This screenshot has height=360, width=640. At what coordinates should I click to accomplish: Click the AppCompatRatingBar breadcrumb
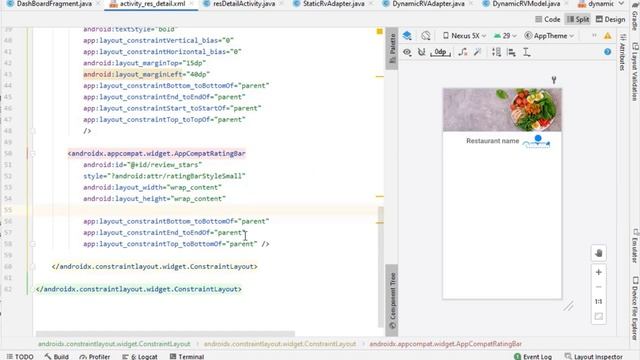[445, 344]
